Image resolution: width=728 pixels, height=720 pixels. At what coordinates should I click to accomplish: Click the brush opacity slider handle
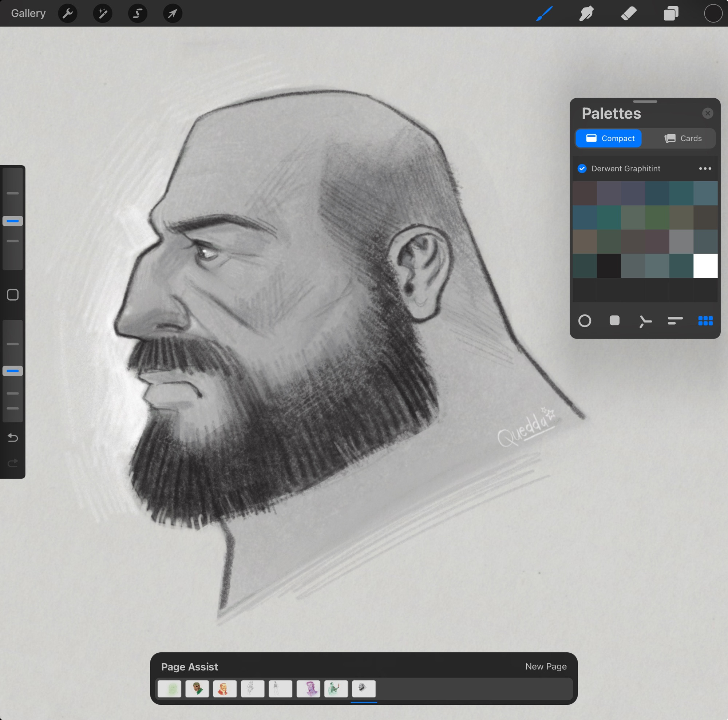click(13, 371)
